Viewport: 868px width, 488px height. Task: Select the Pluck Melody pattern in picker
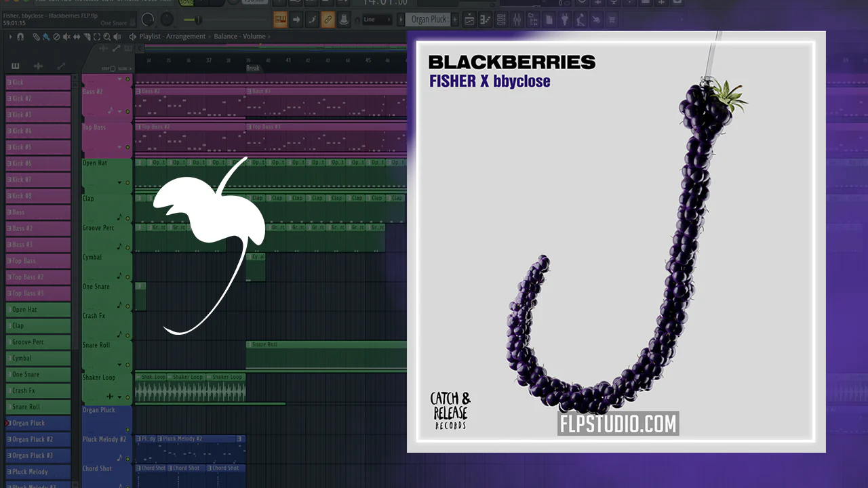point(38,472)
